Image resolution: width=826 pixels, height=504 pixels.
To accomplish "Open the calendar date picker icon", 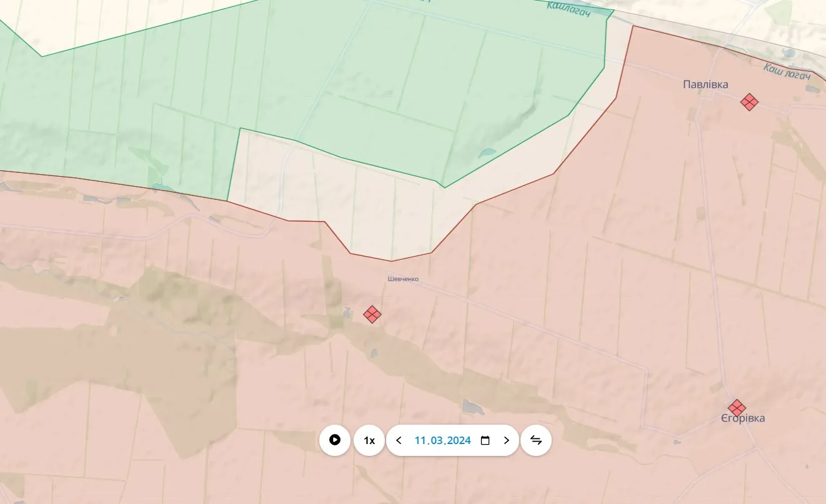I will point(485,440).
